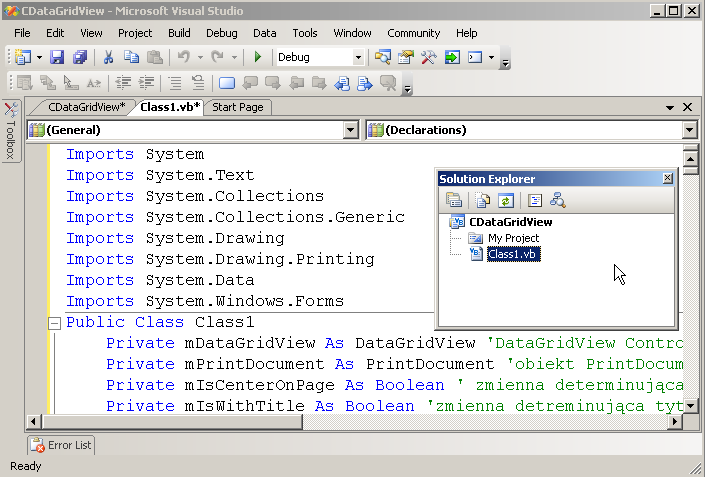
Task: Start debugging with the green play icon
Action: pos(258,57)
